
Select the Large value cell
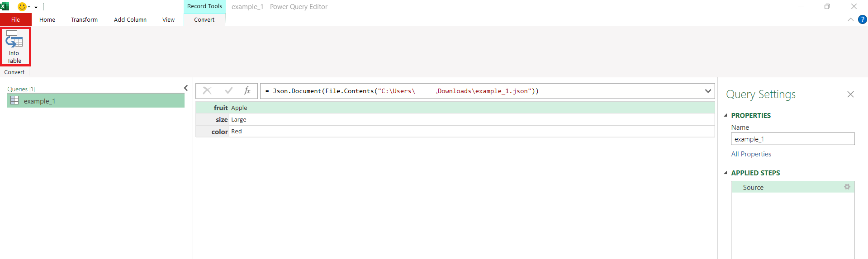point(472,120)
